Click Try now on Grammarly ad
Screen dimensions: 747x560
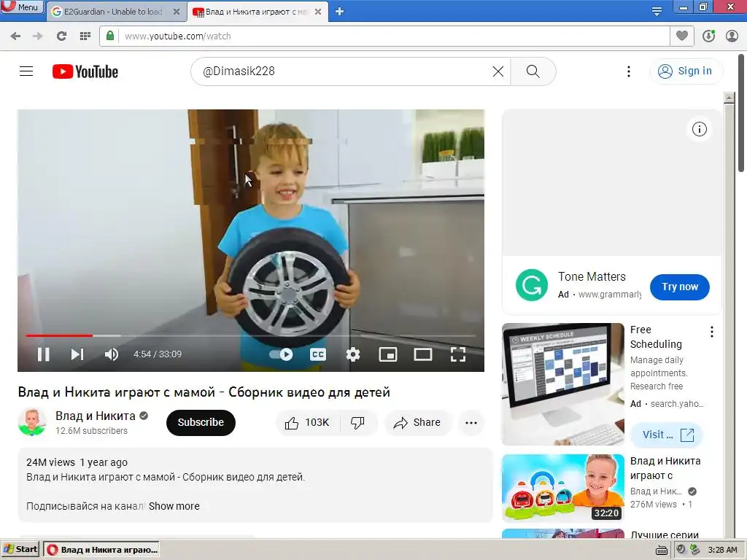tap(679, 287)
